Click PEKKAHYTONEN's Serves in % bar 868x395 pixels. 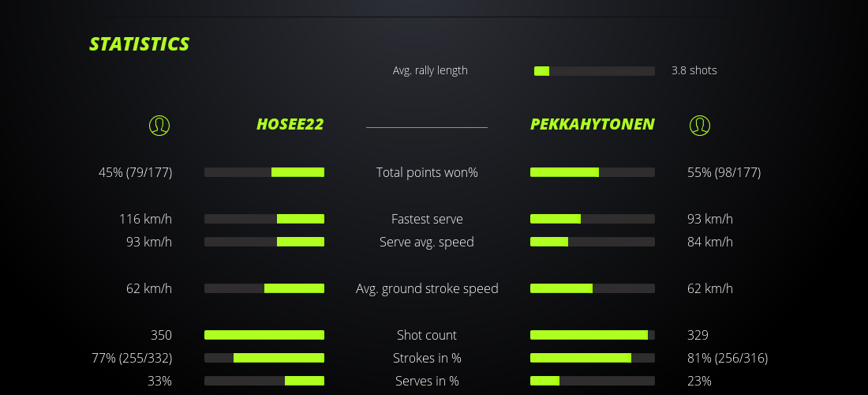[x=592, y=381]
